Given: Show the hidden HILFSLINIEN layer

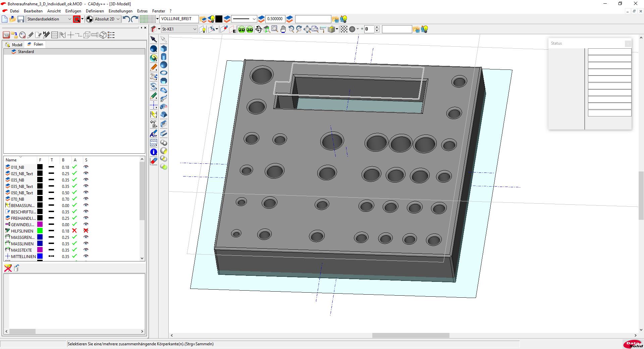Looking at the screenshot, I should coord(86,231).
